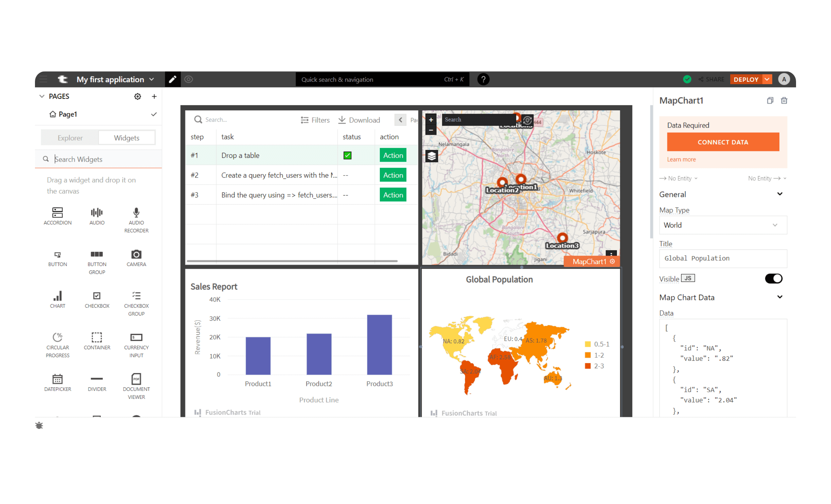Open the debugger bug icon
This screenshot has height=504, width=831.
click(x=39, y=426)
